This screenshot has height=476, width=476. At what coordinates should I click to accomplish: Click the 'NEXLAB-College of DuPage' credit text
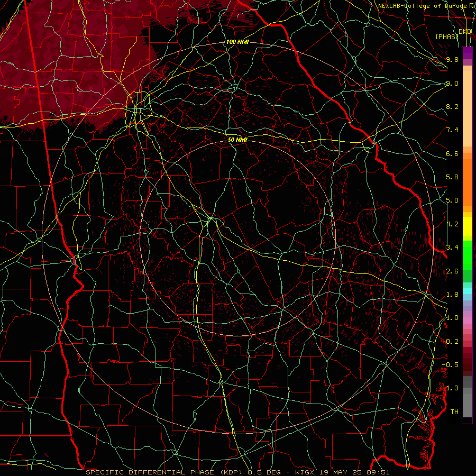point(422,6)
